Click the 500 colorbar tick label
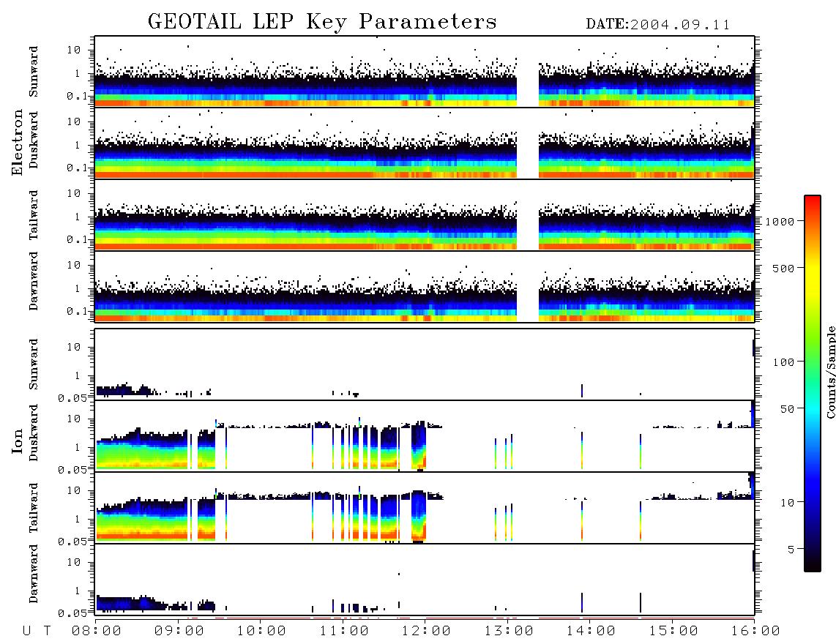This screenshot has width=836, height=644. (x=783, y=268)
